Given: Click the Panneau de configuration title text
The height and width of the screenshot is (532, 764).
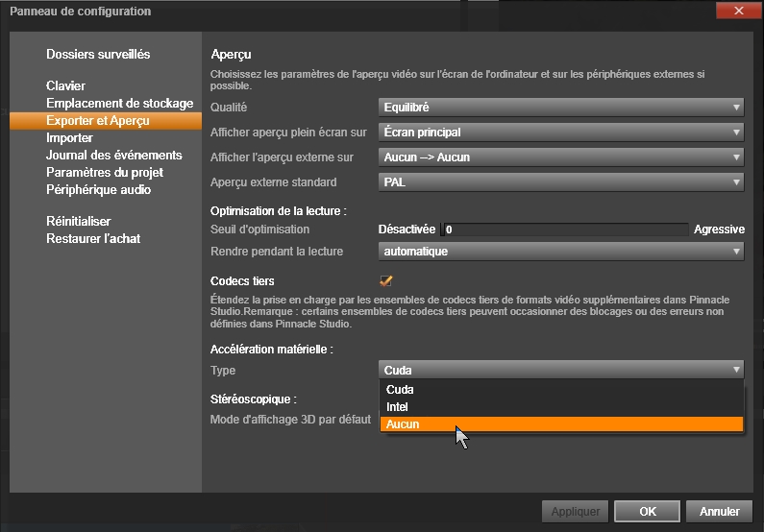Looking at the screenshot, I should (81, 12).
